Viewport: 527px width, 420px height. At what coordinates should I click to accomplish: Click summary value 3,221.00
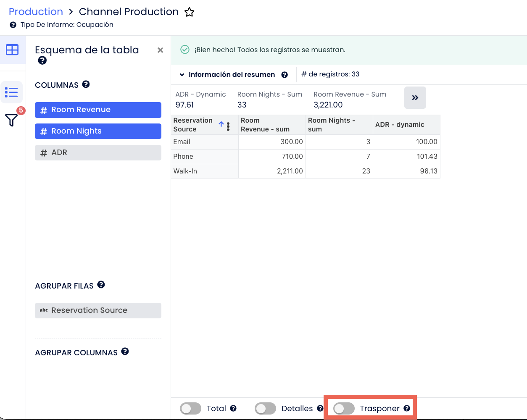point(328,105)
